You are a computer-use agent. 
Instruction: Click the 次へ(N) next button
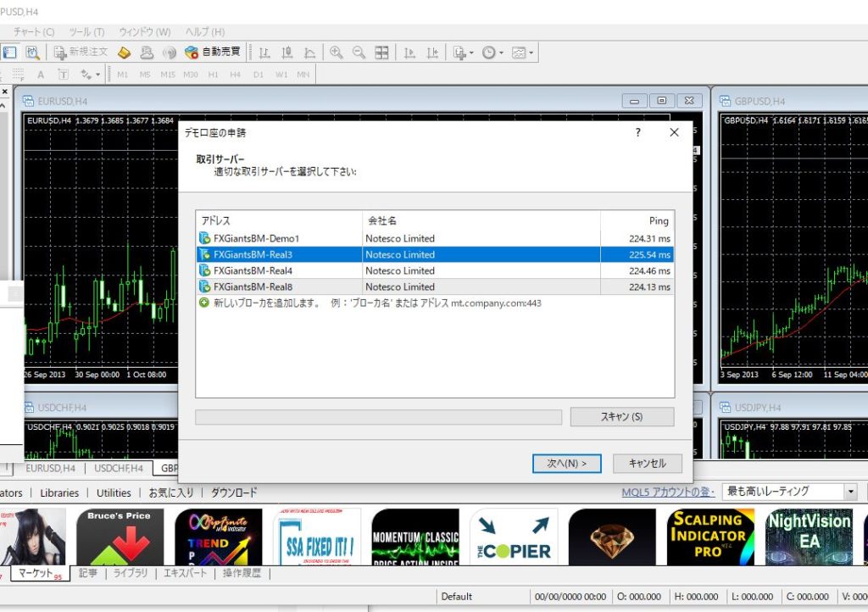click(x=567, y=464)
